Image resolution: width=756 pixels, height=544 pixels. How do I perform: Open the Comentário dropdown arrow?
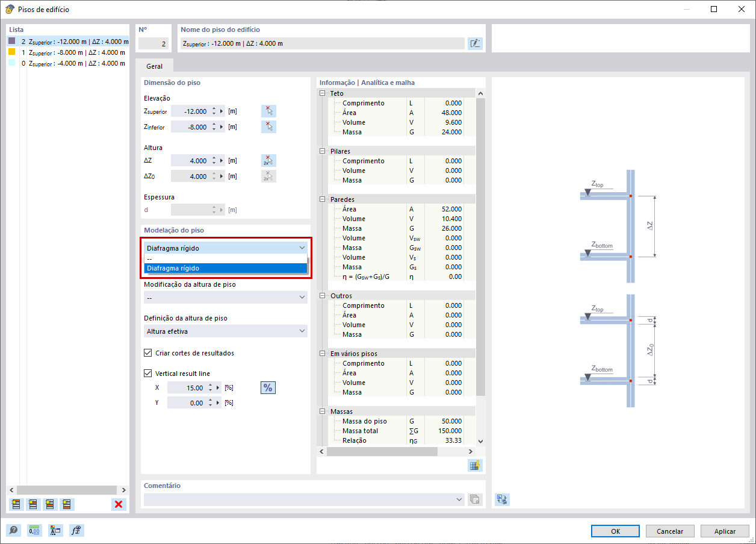coord(460,499)
